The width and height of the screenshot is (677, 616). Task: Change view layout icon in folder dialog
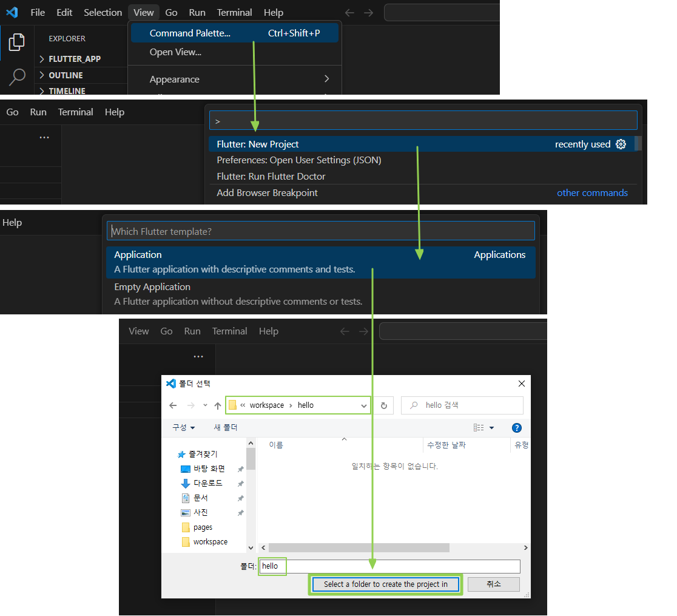pos(479,428)
